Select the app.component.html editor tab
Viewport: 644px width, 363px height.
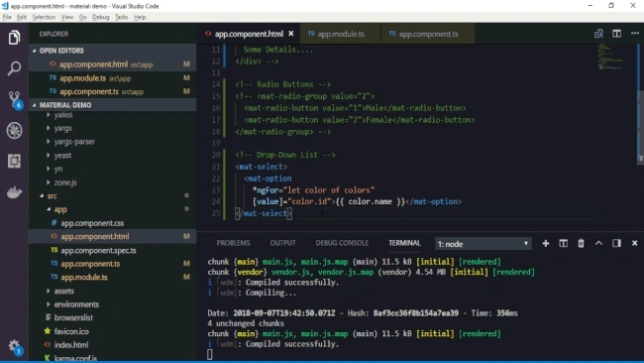[x=249, y=34]
